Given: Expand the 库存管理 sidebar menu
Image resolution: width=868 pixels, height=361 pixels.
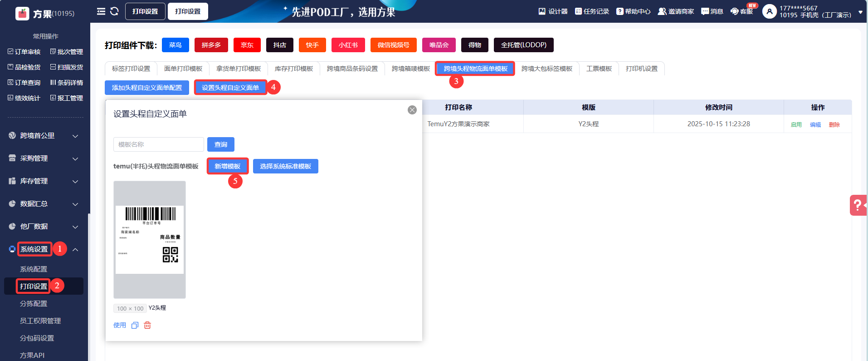Looking at the screenshot, I should click(x=44, y=181).
